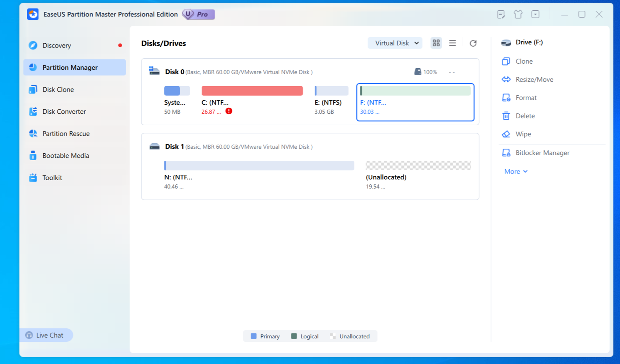
Task: Open the title bar dropdown menu icon
Action: point(535,15)
